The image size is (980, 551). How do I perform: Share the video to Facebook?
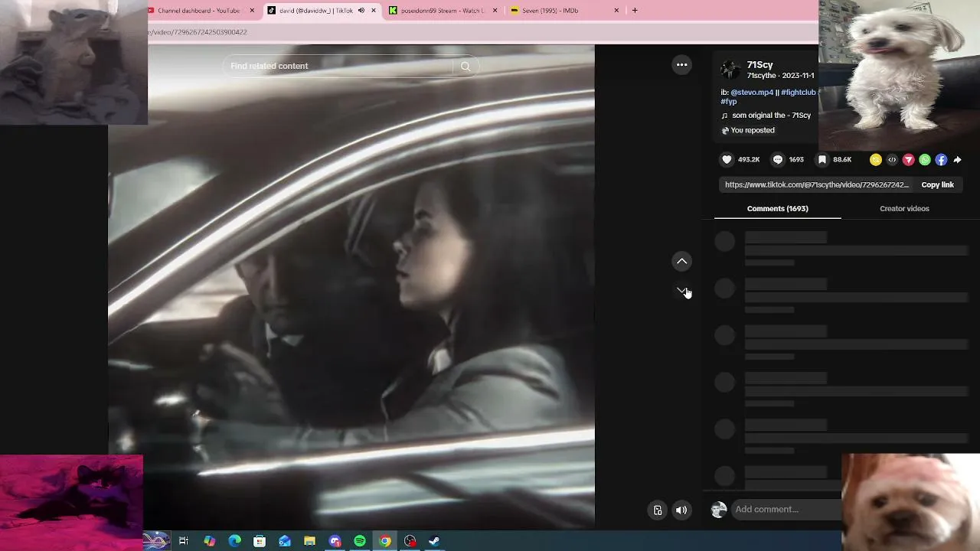point(941,160)
